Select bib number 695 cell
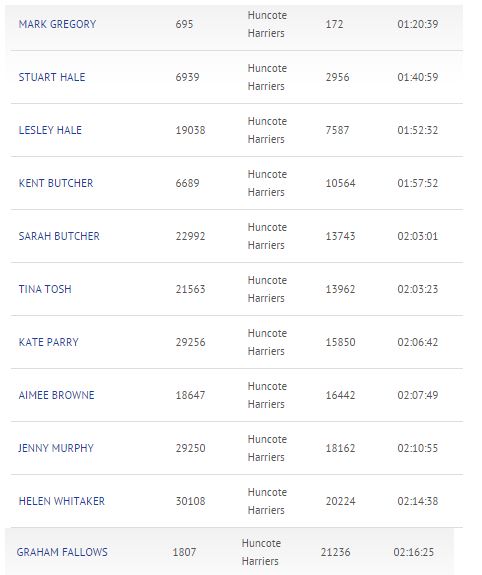Image resolution: width=482 pixels, height=575 pixels. (184, 24)
